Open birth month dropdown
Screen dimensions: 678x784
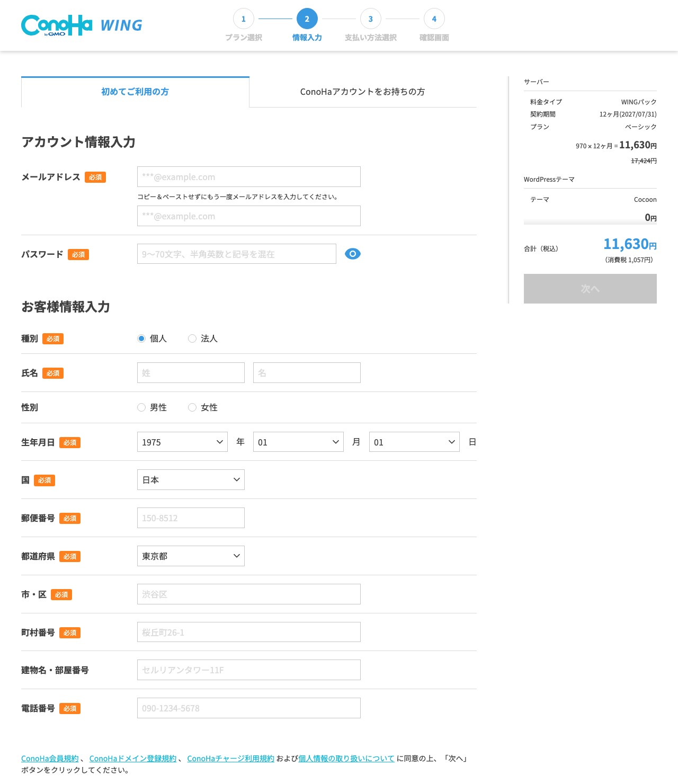pyautogui.click(x=298, y=442)
